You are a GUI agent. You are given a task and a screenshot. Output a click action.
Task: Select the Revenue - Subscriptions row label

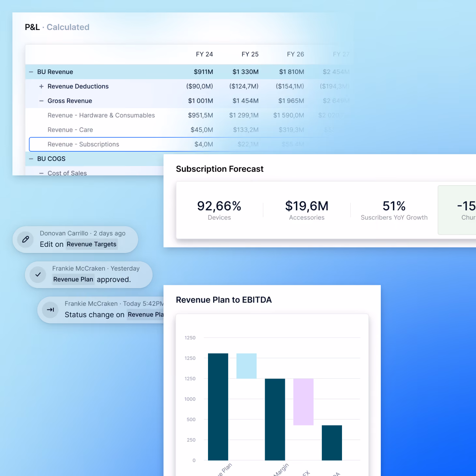click(x=83, y=144)
